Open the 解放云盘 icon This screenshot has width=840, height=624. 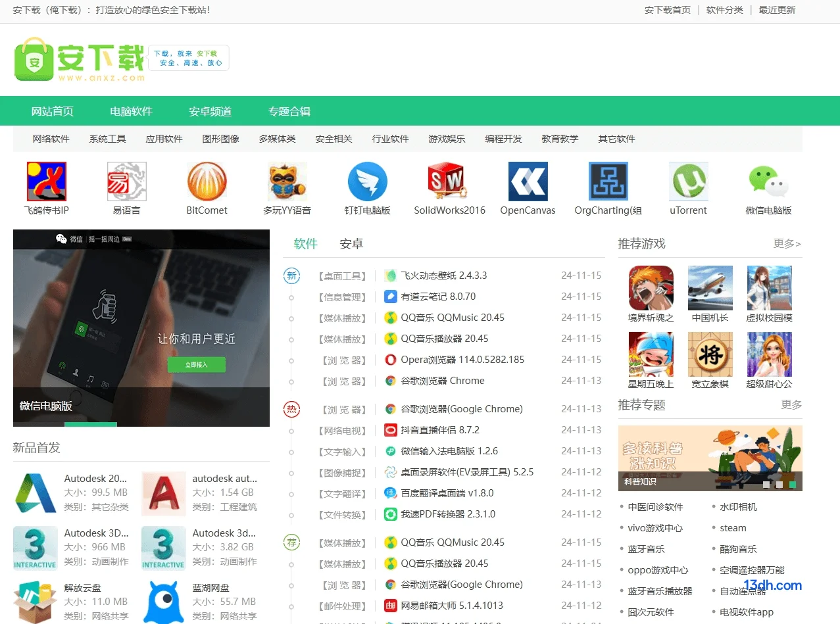[x=36, y=602]
